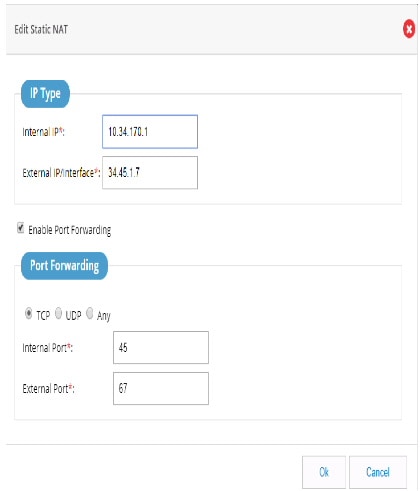This screenshot has height=491, width=420.
Task: Select the TCP protocol radio button
Action: [x=29, y=313]
